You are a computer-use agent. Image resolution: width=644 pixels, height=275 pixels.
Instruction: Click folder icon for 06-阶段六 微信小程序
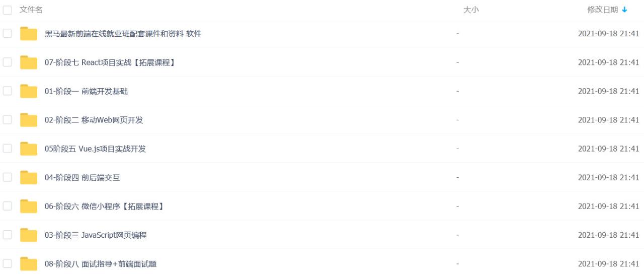point(29,206)
